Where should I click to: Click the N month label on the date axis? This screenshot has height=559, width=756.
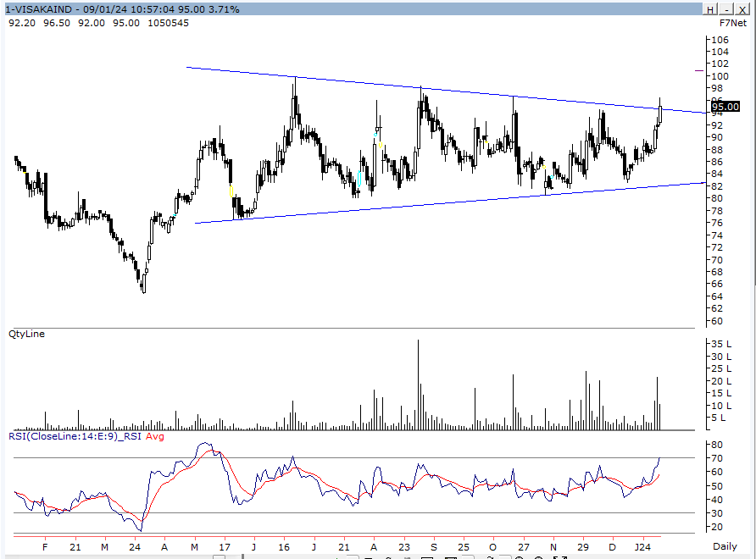pyautogui.click(x=553, y=547)
